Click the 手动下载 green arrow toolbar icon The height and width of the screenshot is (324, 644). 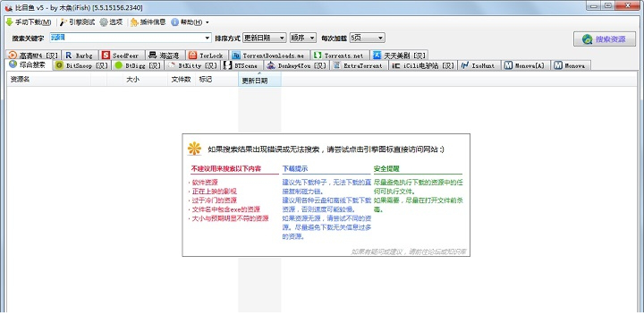[10, 21]
